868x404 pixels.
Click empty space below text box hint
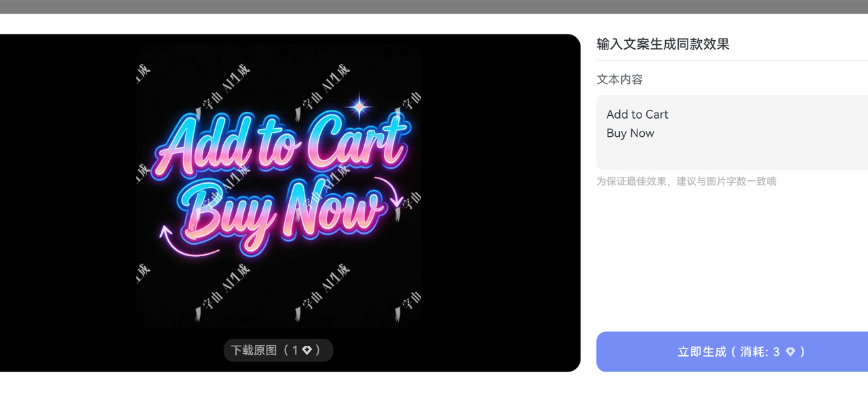tap(732, 258)
